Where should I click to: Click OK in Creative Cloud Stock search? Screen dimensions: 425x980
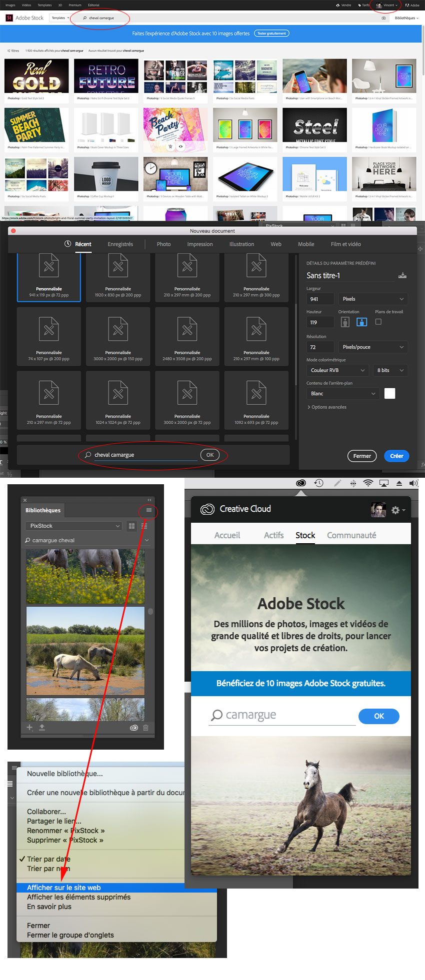click(x=379, y=716)
